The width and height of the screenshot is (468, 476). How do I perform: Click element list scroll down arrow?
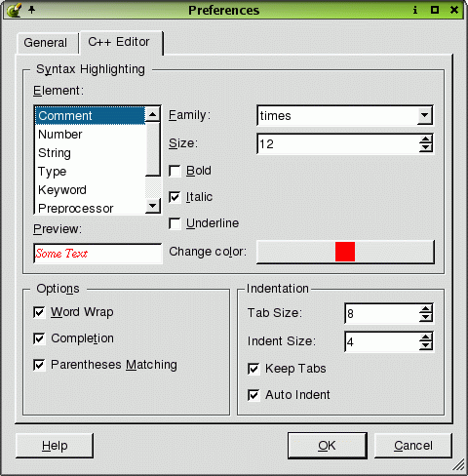pos(152,206)
